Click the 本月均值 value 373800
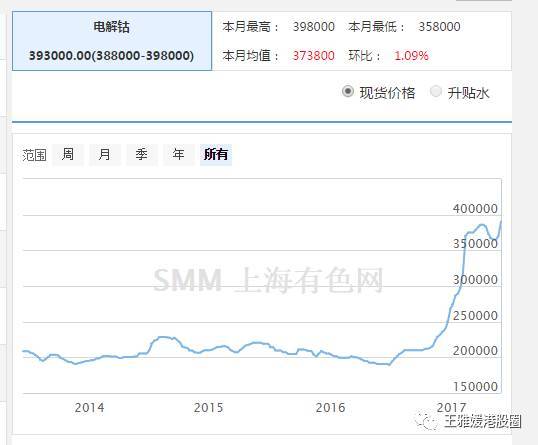 [314, 56]
